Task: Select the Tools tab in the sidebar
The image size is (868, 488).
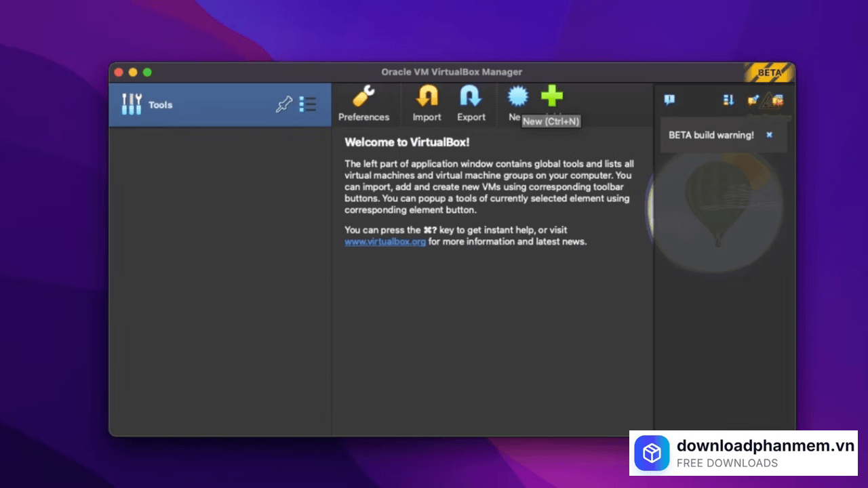Action: click(x=160, y=104)
